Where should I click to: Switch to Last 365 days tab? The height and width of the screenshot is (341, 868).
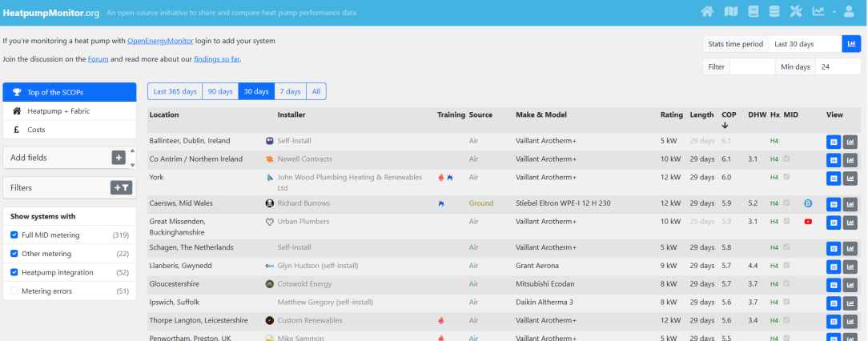(x=175, y=91)
